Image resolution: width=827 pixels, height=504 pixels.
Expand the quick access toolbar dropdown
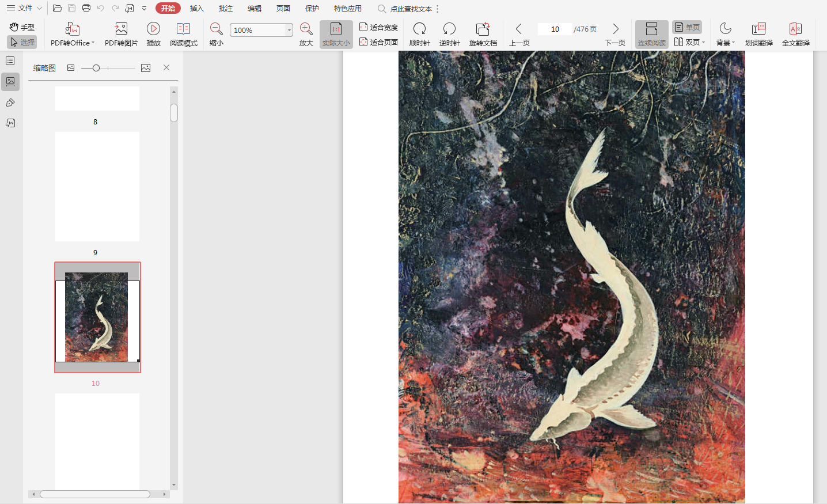point(144,8)
